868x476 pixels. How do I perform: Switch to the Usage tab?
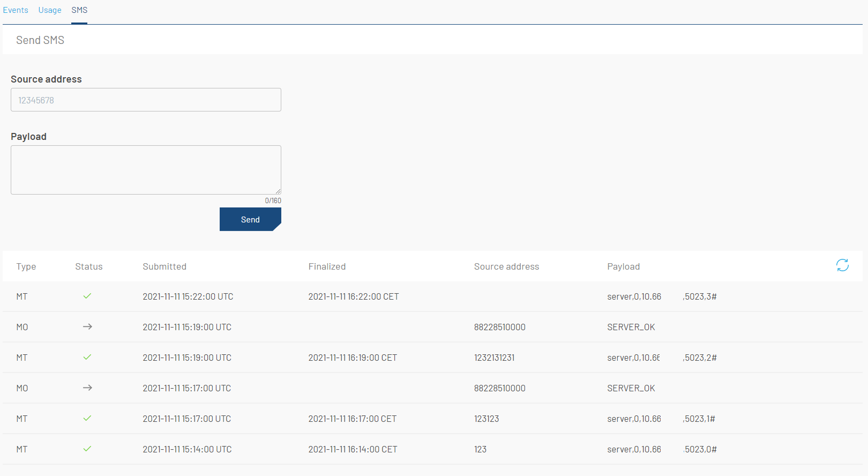[50, 10]
